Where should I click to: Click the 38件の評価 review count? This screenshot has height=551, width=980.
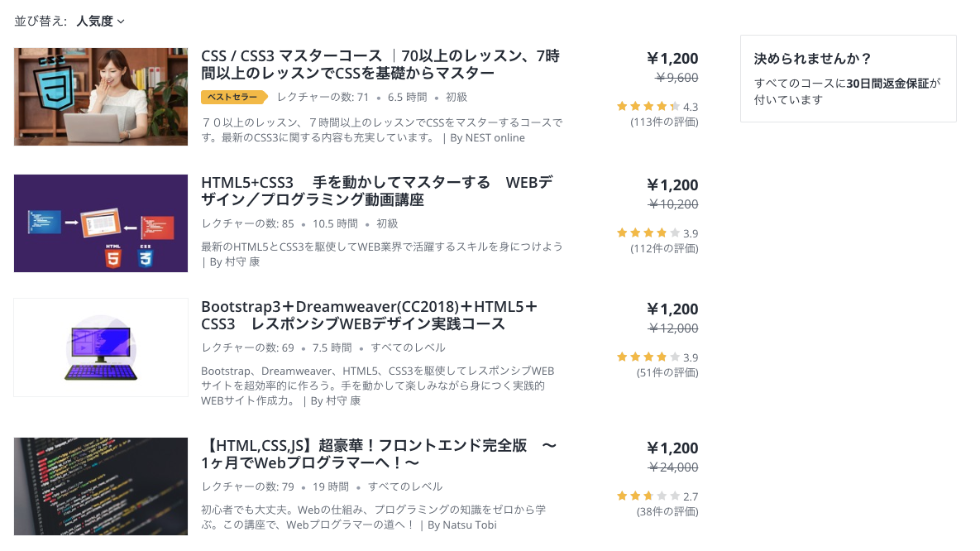coord(667,511)
